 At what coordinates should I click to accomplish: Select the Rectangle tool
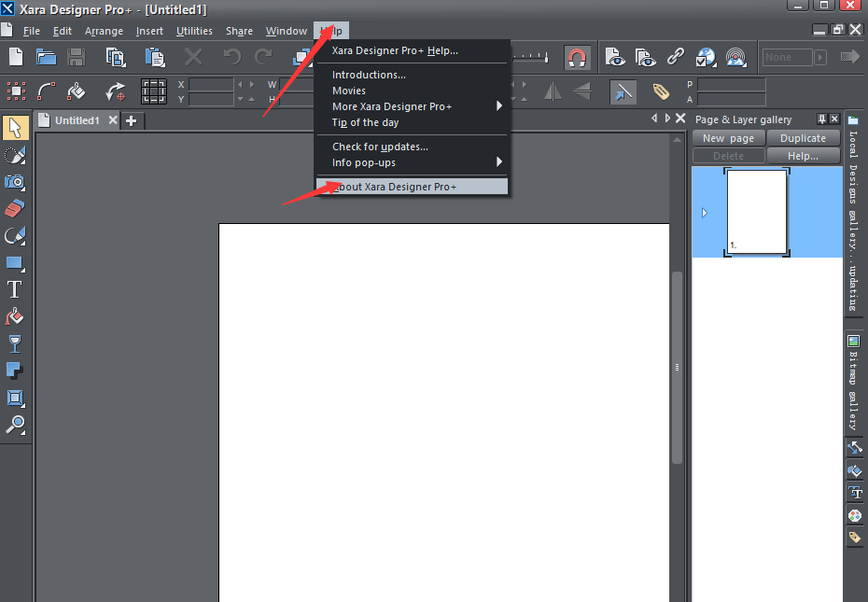[x=15, y=263]
